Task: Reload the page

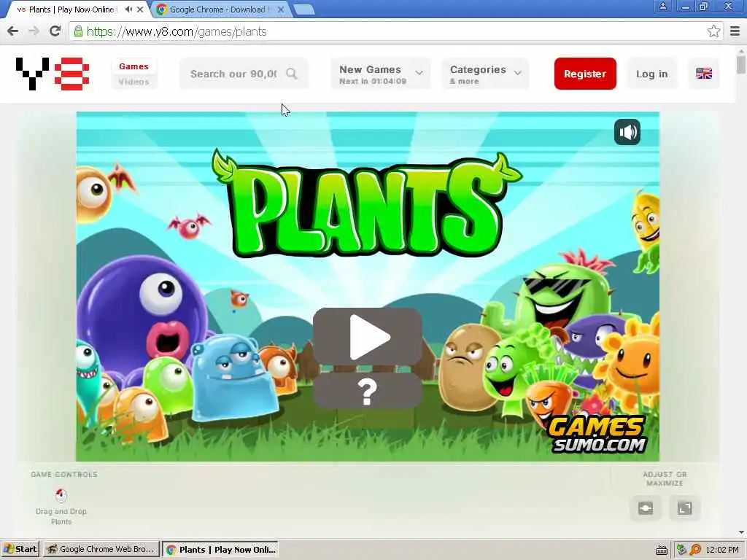Action: click(x=55, y=31)
